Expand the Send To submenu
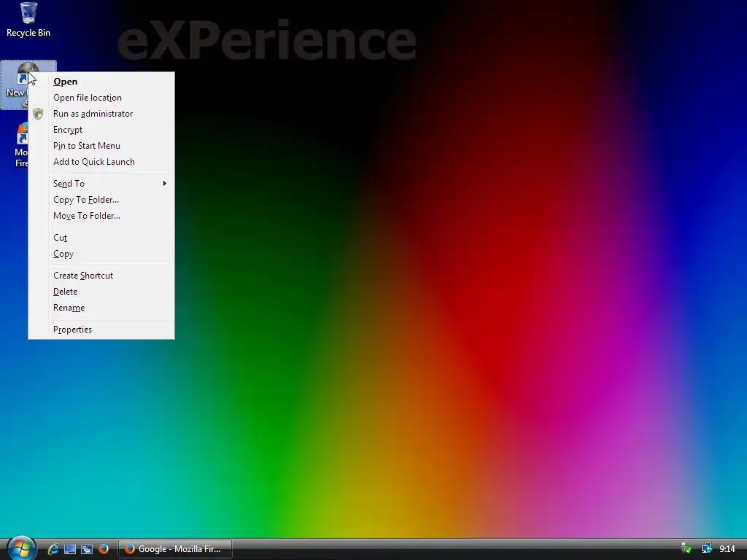The width and height of the screenshot is (747, 560). [x=101, y=183]
